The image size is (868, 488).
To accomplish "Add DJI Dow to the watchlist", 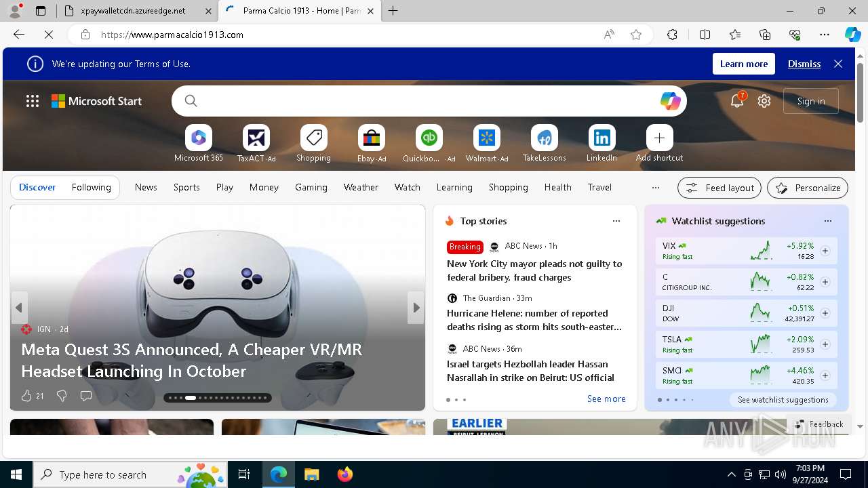I will (825, 313).
